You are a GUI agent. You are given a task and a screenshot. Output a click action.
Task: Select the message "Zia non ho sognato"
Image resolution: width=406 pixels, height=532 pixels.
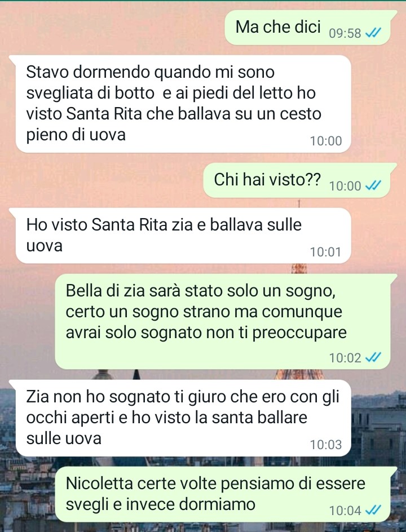pyautogui.click(x=182, y=418)
